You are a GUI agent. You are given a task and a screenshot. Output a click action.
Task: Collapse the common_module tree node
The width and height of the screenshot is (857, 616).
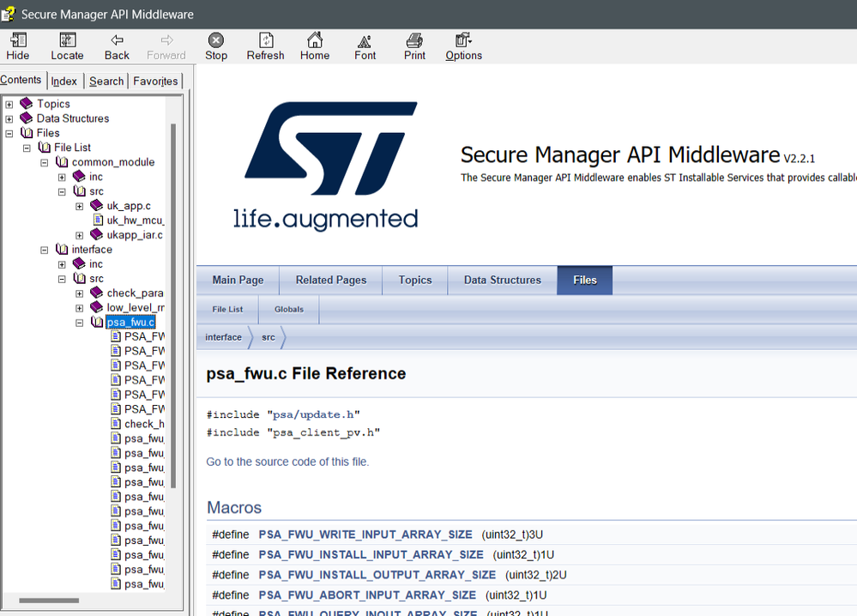pos(45,162)
